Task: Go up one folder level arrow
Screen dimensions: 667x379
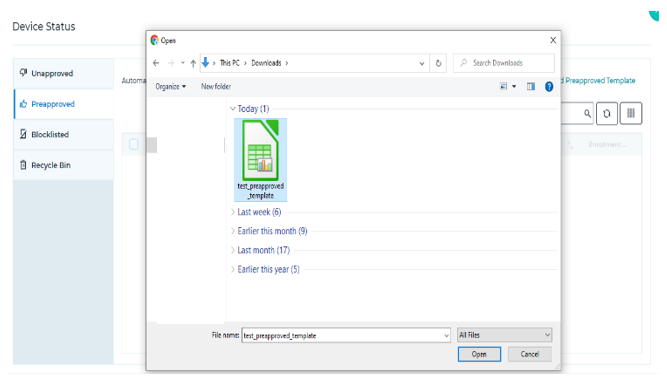Action: click(193, 63)
